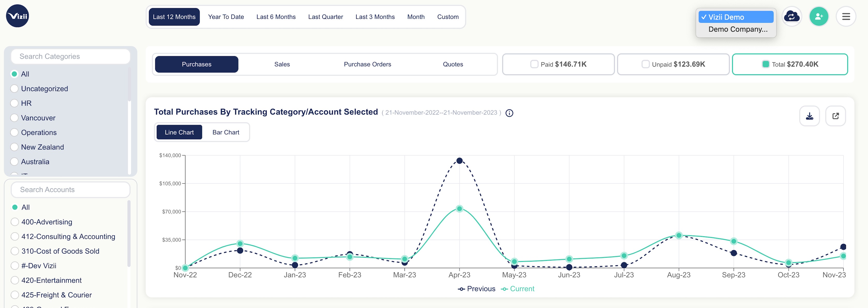
Task: Toggle Current series in chart legend
Action: point(518,289)
